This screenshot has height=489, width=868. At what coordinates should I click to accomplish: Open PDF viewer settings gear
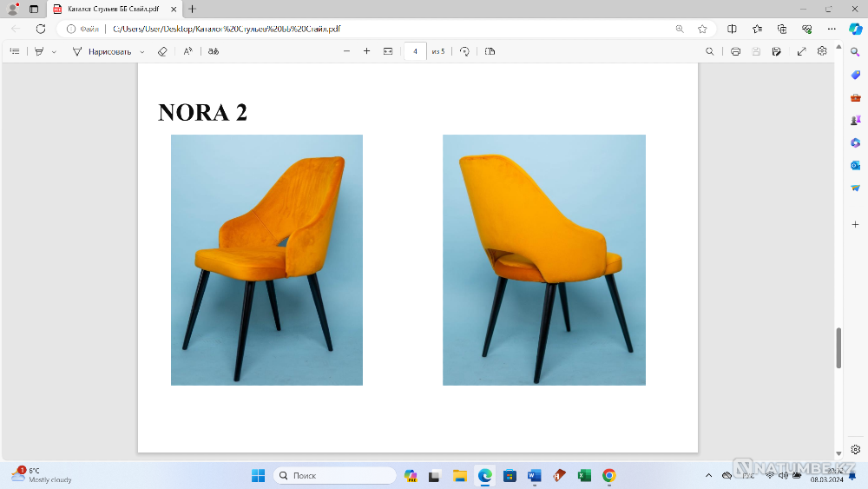[x=822, y=51]
